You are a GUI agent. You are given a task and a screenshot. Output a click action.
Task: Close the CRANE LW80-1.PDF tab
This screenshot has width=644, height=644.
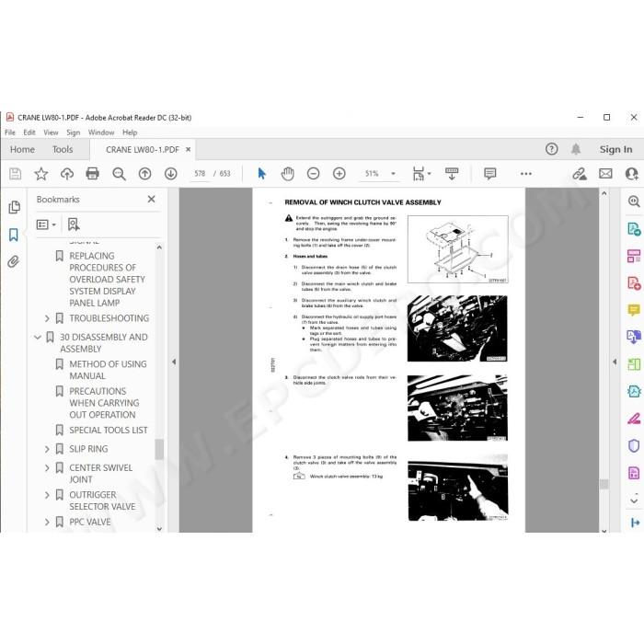188,149
